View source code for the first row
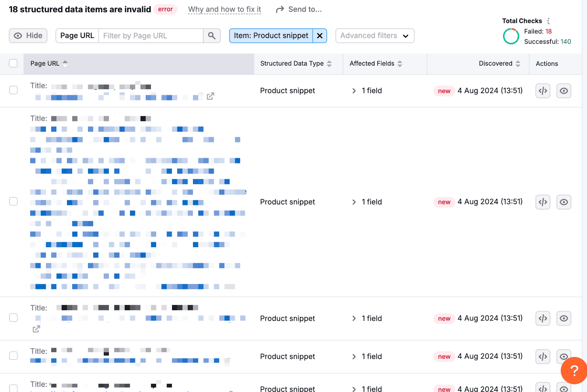This screenshot has width=587, height=392. click(543, 91)
